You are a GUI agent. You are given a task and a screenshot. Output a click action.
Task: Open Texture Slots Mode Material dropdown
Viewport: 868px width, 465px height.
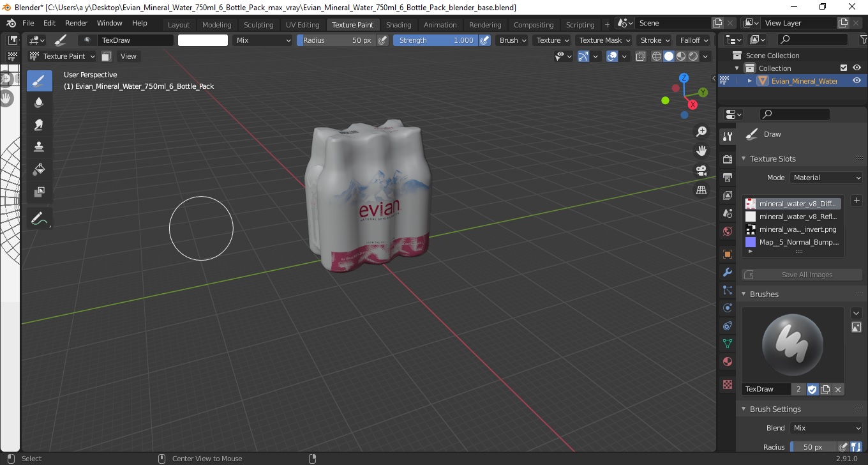point(827,178)
